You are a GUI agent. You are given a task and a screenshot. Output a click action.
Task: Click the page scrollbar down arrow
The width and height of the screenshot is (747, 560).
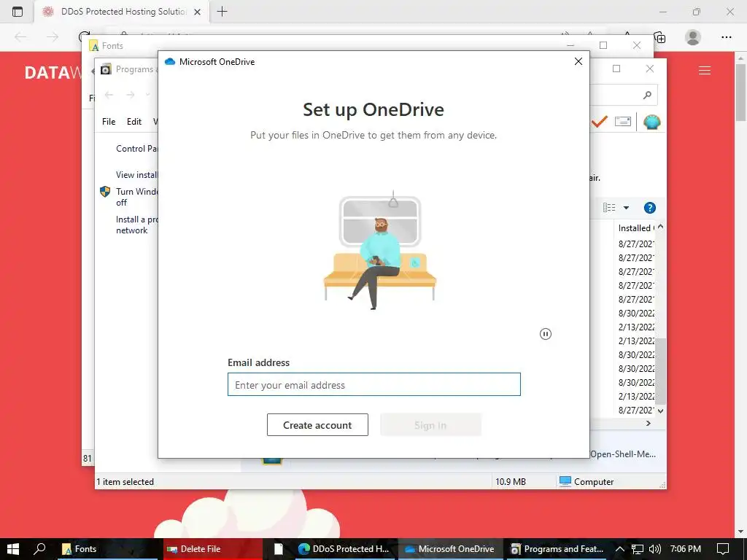740,532
